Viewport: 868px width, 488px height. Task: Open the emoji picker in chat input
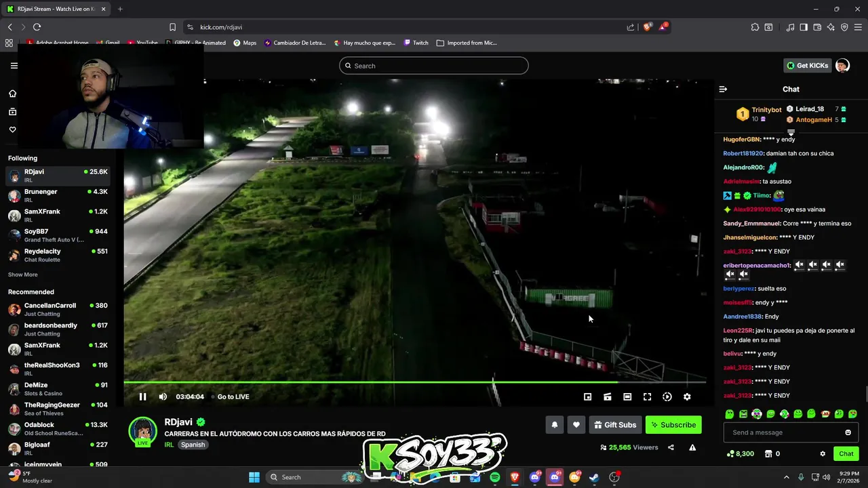click(x=848, y=432)
